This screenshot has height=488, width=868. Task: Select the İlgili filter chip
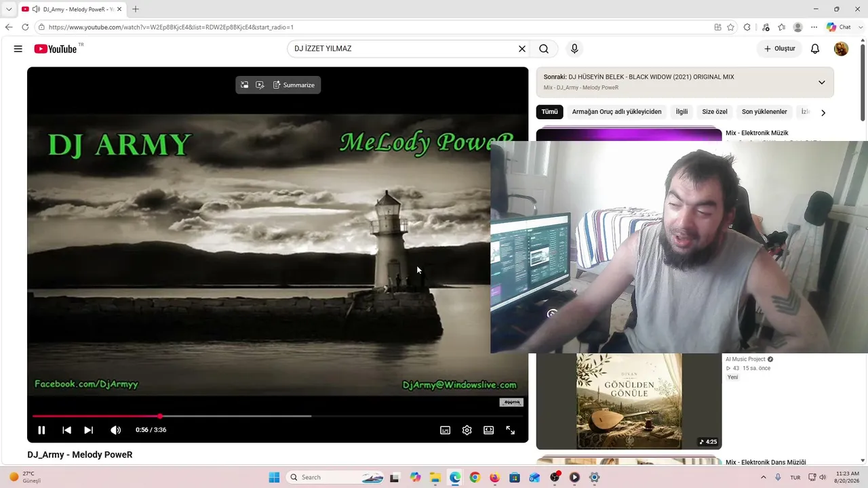pos(682,112)
